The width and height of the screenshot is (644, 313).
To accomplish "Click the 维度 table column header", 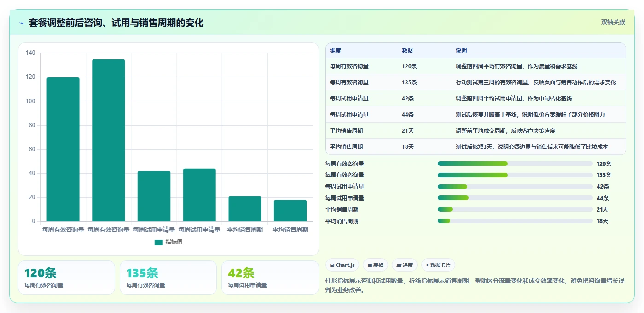I will pyautogui.click(x=336, y=51).
